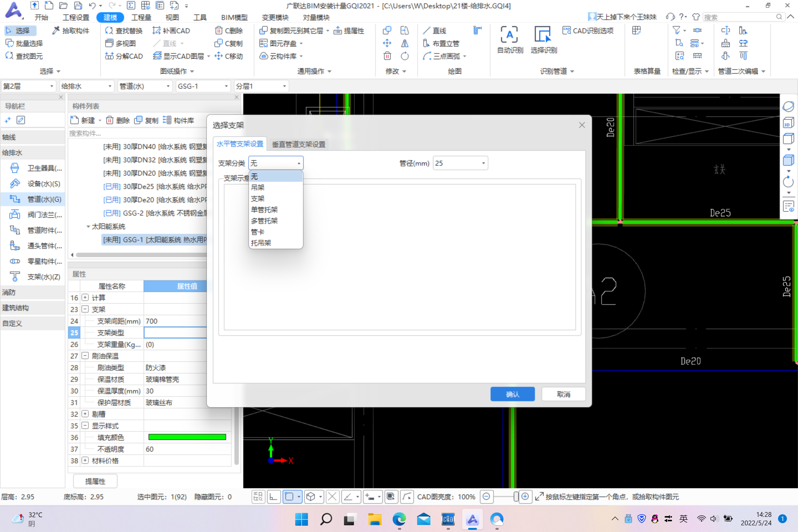The height and width of the screenshot is (532, 798).
Task: Collapse the 显示样式 property group
Action: (x=85, y=426)
